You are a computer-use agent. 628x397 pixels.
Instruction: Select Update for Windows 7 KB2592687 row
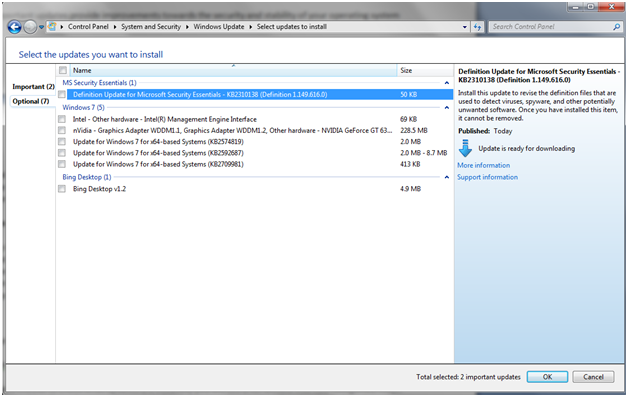pos(260,153)
